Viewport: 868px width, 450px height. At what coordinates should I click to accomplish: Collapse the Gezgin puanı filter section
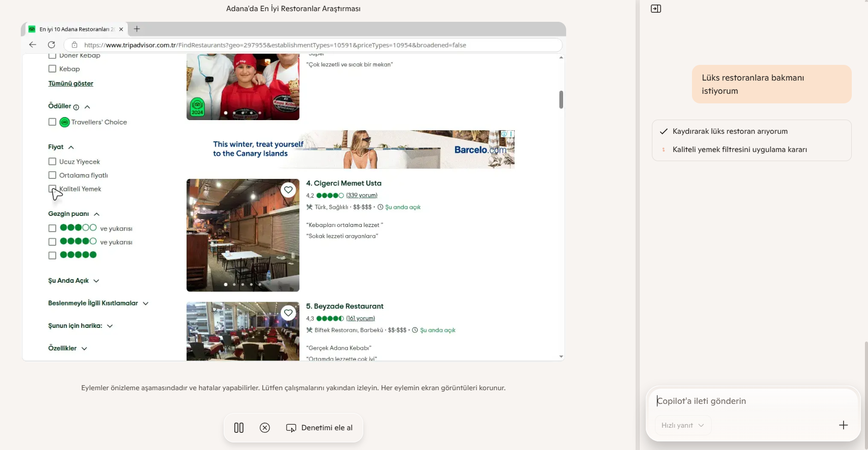96,214
